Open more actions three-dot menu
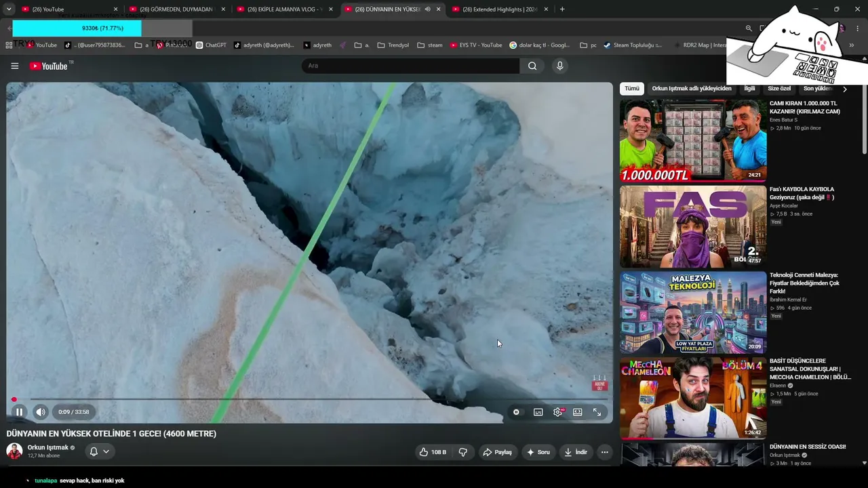 (x=605, y=452)
